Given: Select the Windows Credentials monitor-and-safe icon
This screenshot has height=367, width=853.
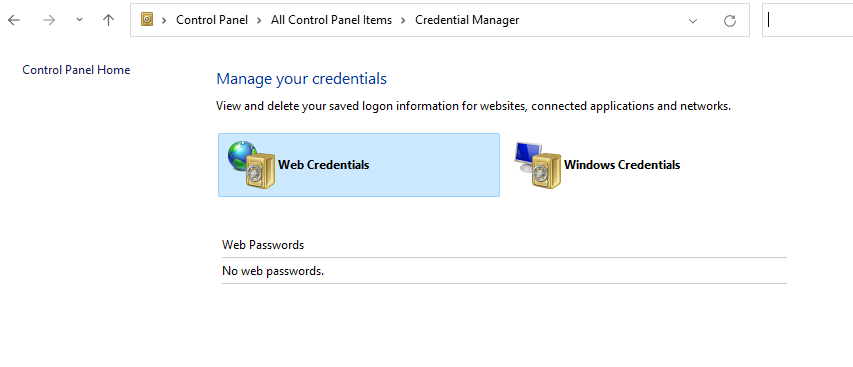Looking at the screenshot, I should pyautogui.click(x=537, y=165).
